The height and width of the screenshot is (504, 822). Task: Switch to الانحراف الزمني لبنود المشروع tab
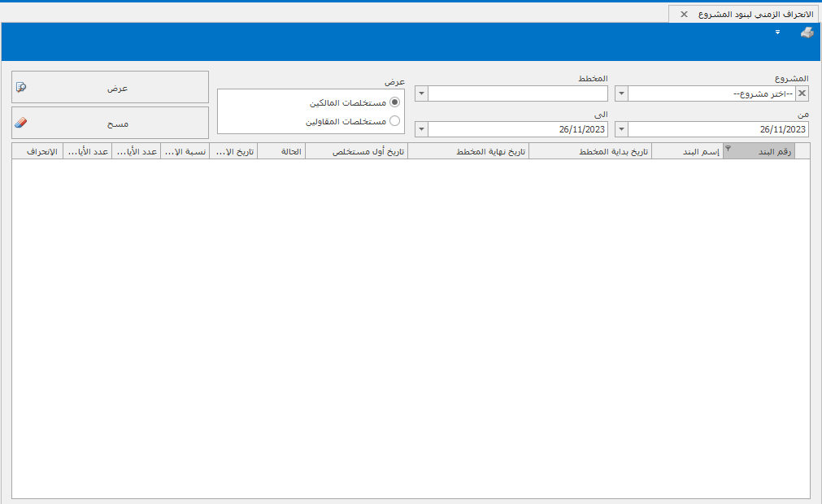tap(755, 15)
